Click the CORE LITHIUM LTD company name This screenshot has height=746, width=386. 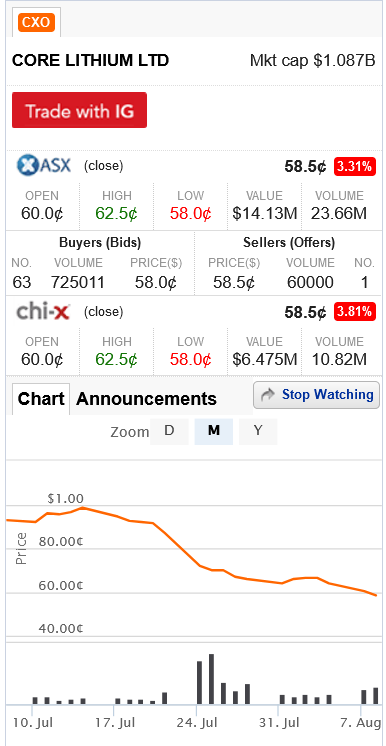[90, 61]
